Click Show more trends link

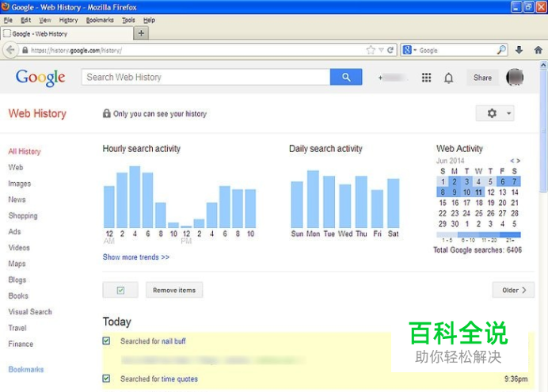136,257
